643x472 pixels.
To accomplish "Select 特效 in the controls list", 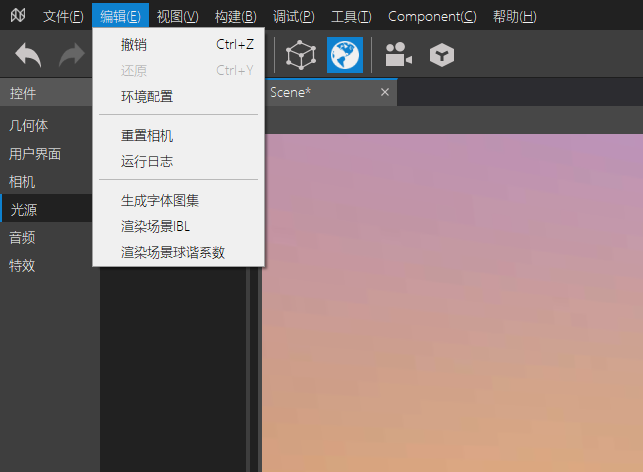I will click(46, 265).
